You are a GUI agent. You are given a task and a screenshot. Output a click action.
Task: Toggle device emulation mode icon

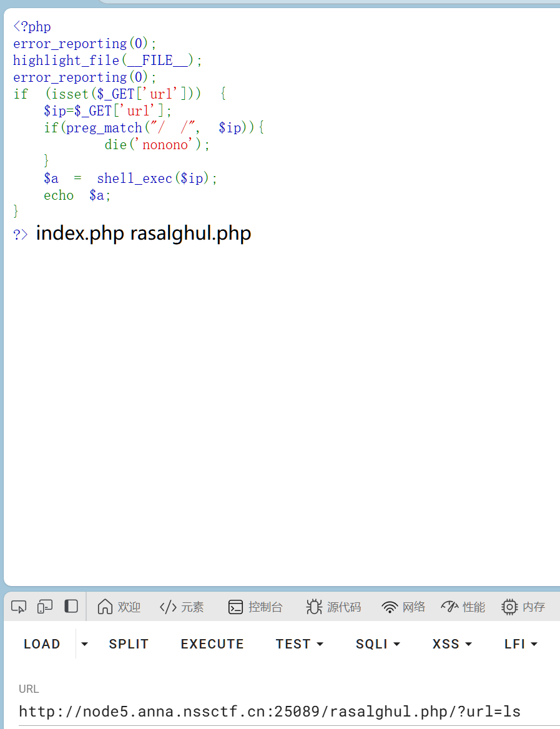(x=45, y=607)
